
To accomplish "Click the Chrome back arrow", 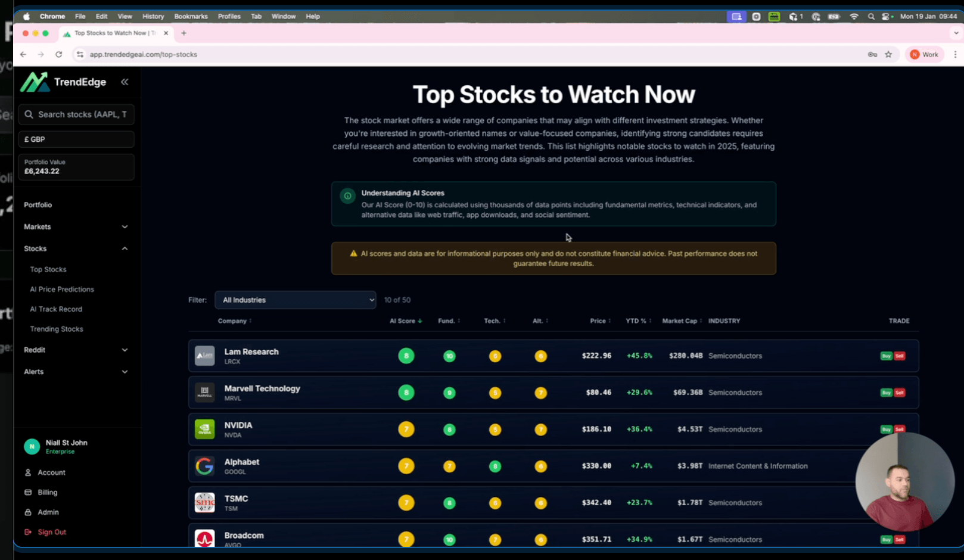I will pyautogui.click(x=23, y=54).
